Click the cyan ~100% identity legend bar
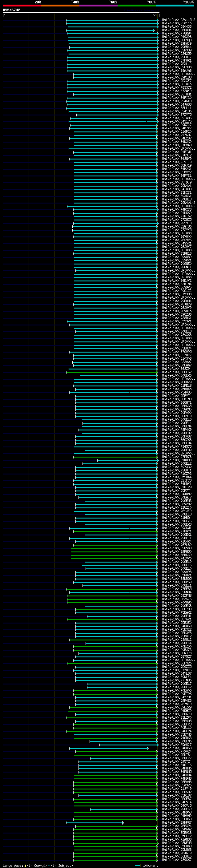197x868 pixels. pyautogui.click(x=175, y=6)
